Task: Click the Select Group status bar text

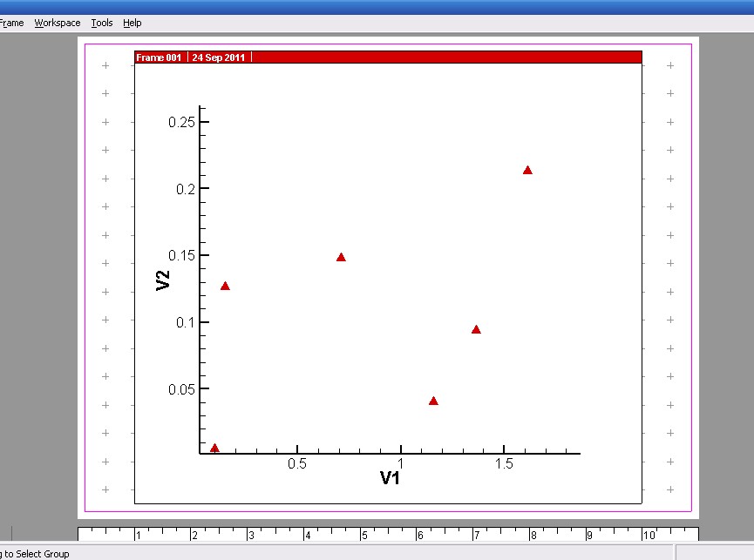Action: click(x=35, y=554)
